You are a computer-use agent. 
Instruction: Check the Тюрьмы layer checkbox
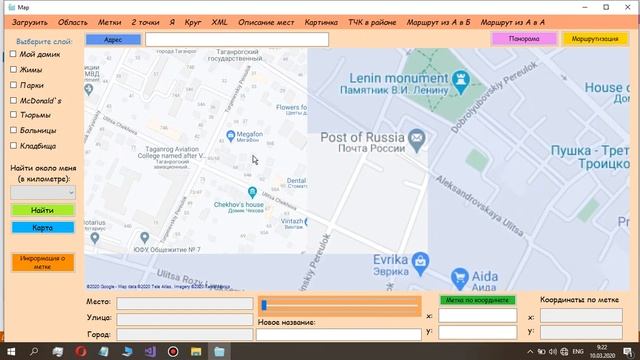13,115
